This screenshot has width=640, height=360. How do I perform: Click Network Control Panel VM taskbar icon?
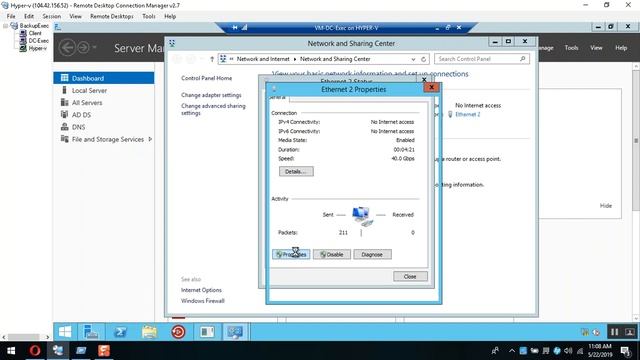tap(235, 332)
